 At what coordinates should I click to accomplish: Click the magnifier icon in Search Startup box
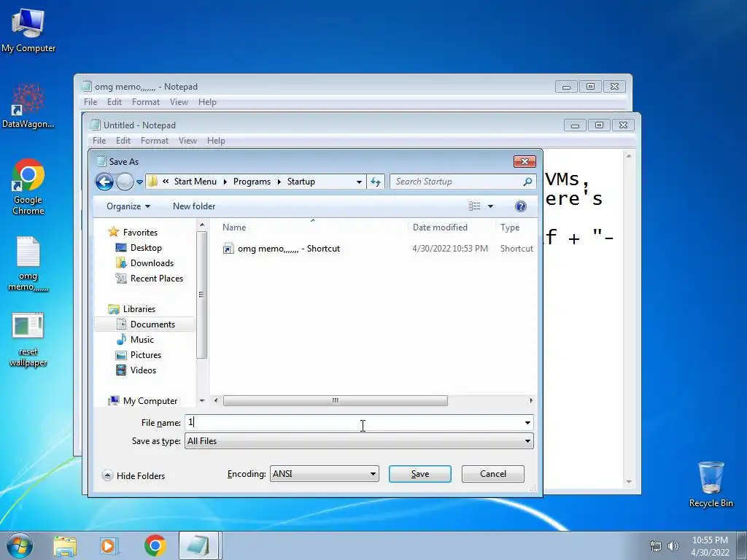point(527,182)
